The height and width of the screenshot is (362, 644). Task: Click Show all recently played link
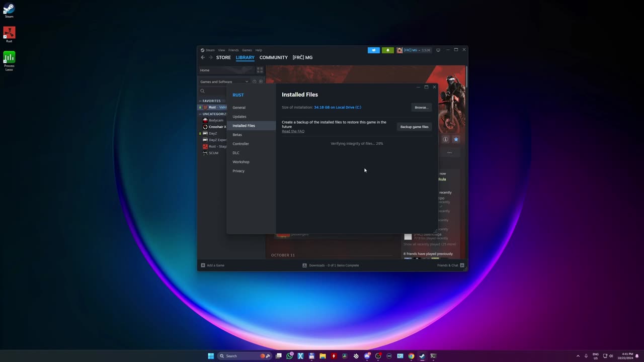click(x=430, y=244)
